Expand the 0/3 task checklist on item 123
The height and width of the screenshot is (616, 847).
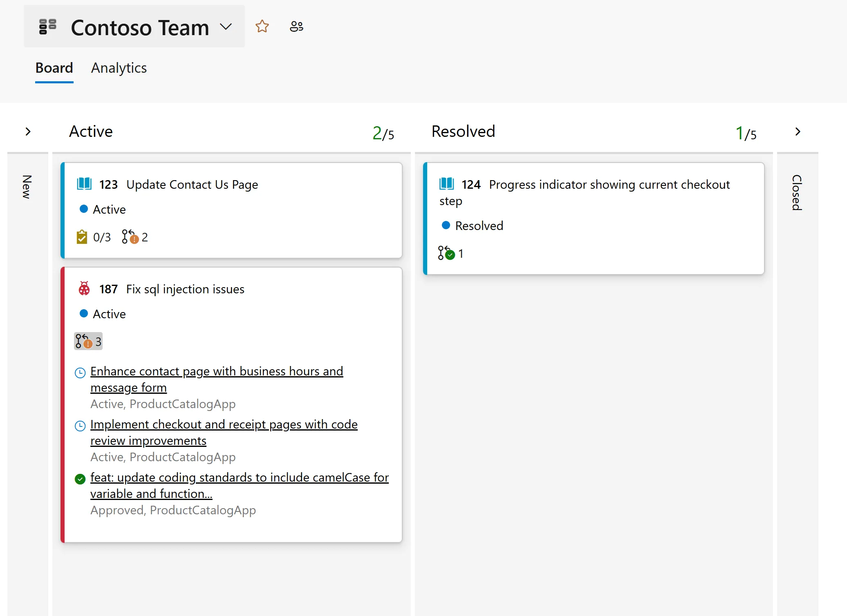94,237
